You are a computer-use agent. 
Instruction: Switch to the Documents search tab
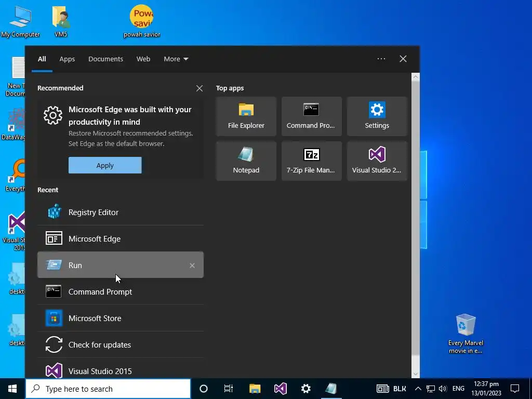pos(106,59)
